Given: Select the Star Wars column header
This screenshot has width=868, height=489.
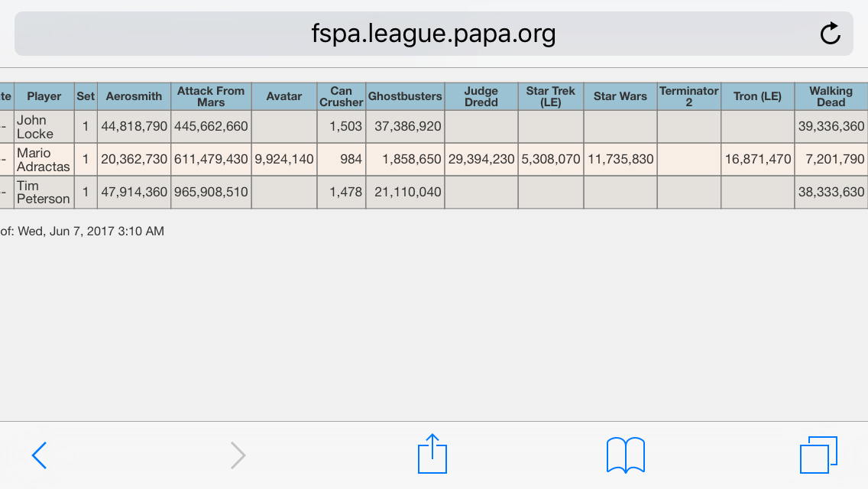Looking at the screenshot, I should pyautogui.click(x=620, y=96).
